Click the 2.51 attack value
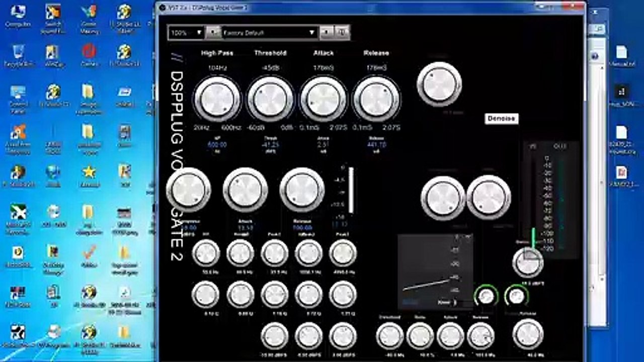The image size is (644, 362). (x=323, y=145)
